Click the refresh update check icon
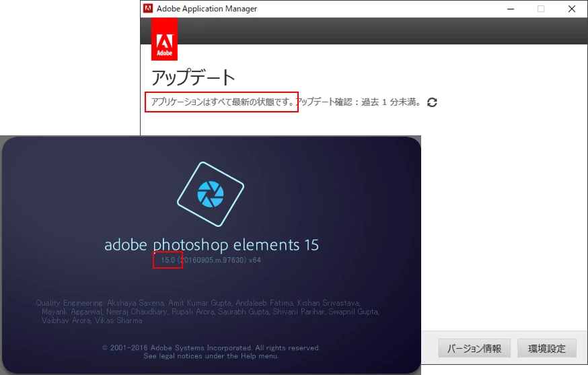 [432, 102]
